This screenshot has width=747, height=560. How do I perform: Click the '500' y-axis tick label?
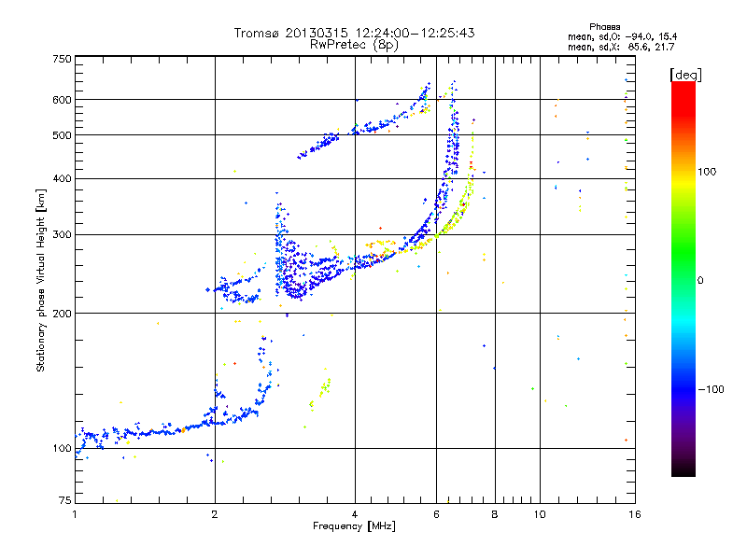click(x=62, y=135)
